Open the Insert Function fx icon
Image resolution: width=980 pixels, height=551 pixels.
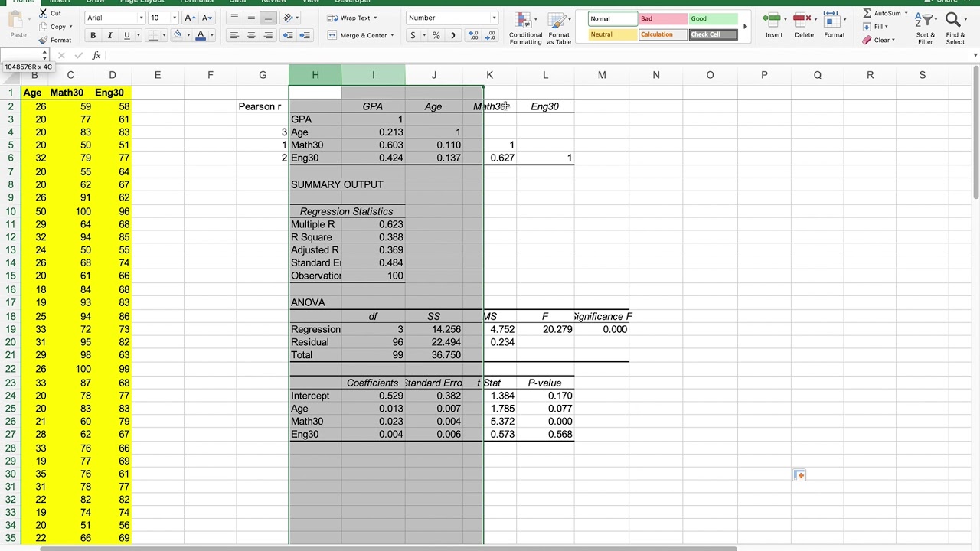tap(96, 55)
